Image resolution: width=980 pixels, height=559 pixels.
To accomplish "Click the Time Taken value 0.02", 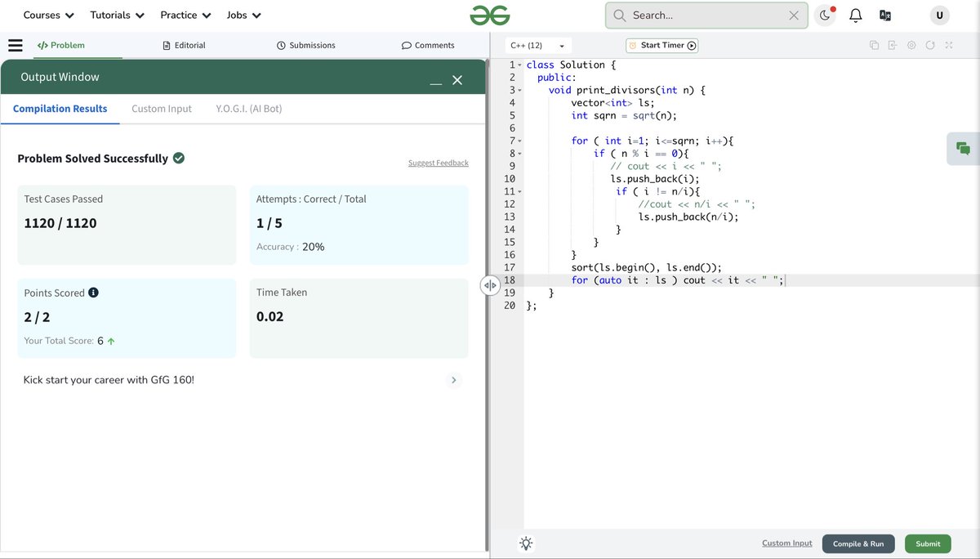I will tap(269, 316).
